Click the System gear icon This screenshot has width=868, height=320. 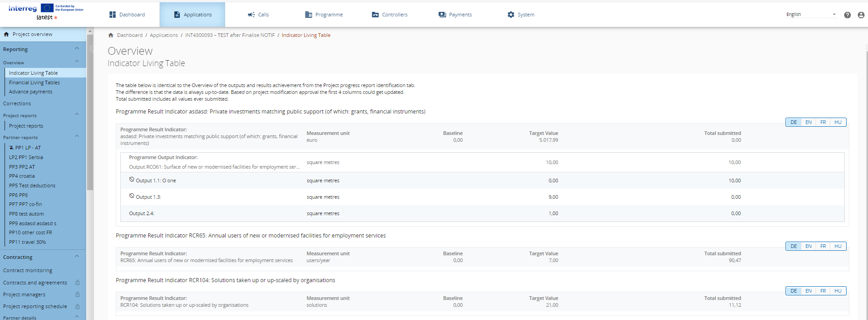(511, 15)
